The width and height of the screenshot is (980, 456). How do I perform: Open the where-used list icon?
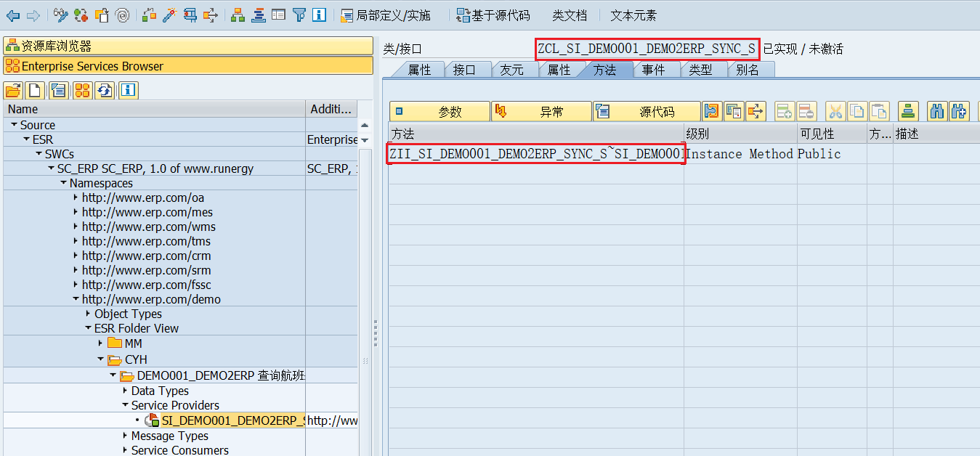point(211,15)
